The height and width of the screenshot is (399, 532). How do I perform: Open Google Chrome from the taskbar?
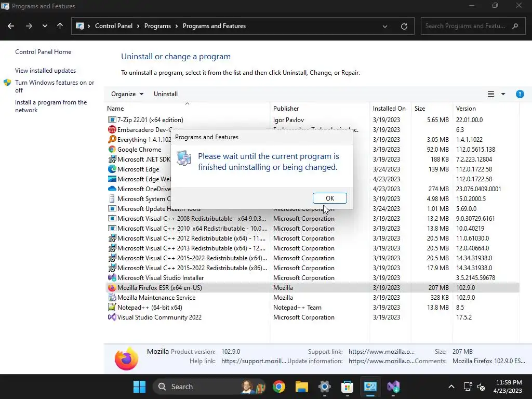(279, 387)
